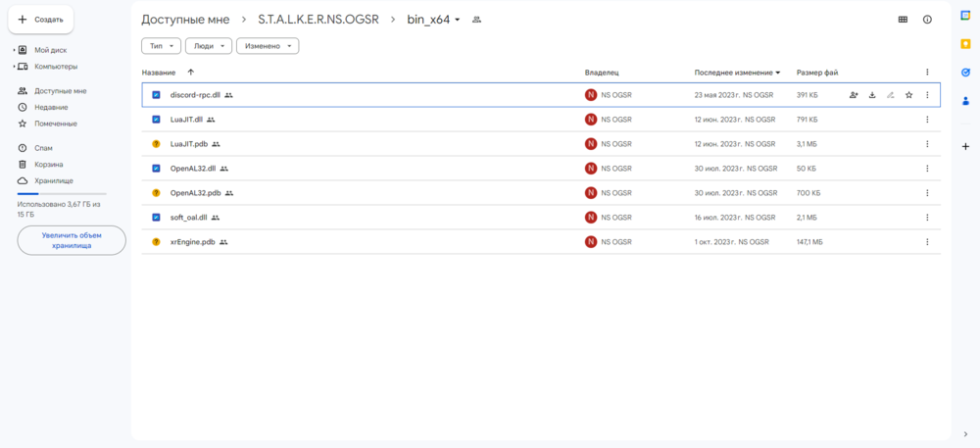
Task: Click the shared people icon next to bin_x64
Action: pos(477,20)
